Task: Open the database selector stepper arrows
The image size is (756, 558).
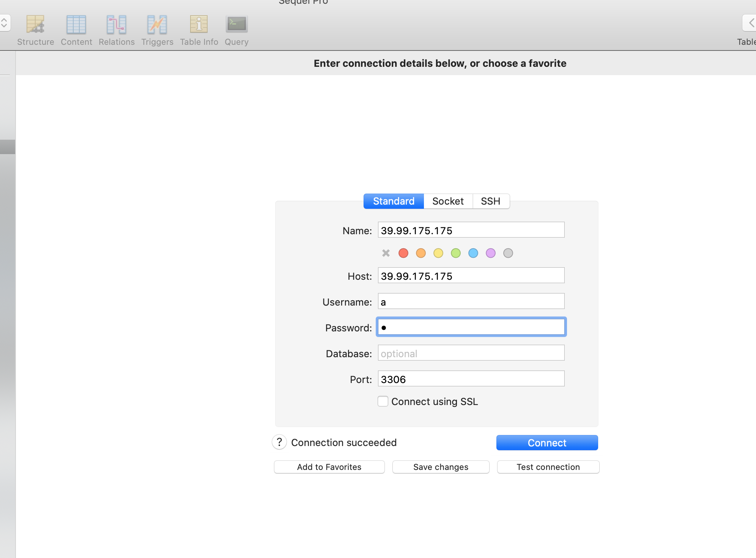Action: coord(4,23)
